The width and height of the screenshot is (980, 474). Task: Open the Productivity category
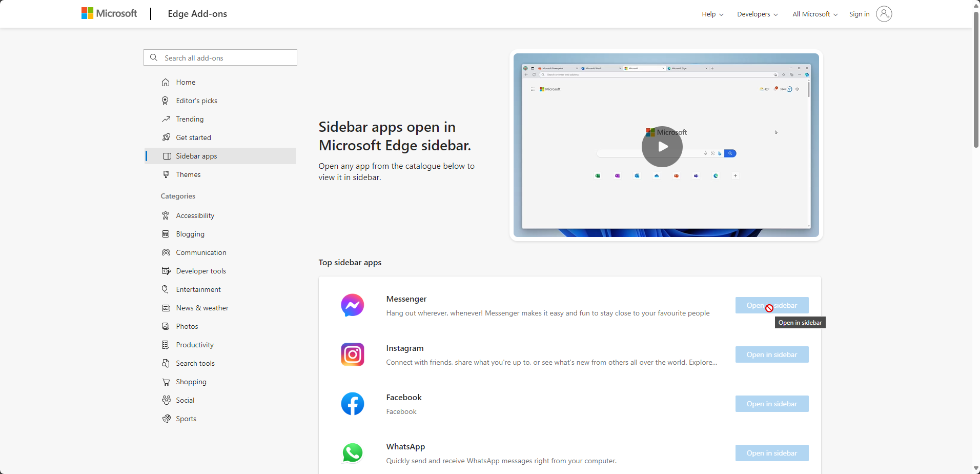221,345
